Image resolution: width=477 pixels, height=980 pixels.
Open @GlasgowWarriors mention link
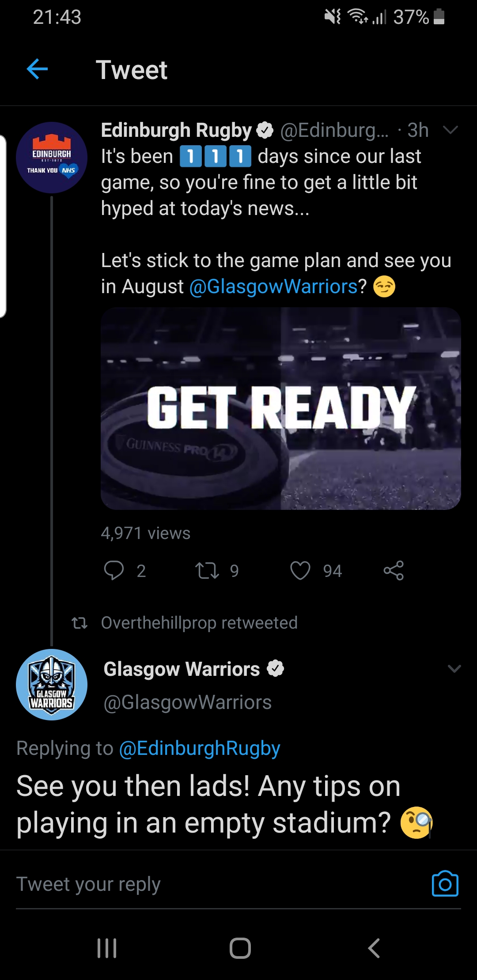[x=273, y=286]
